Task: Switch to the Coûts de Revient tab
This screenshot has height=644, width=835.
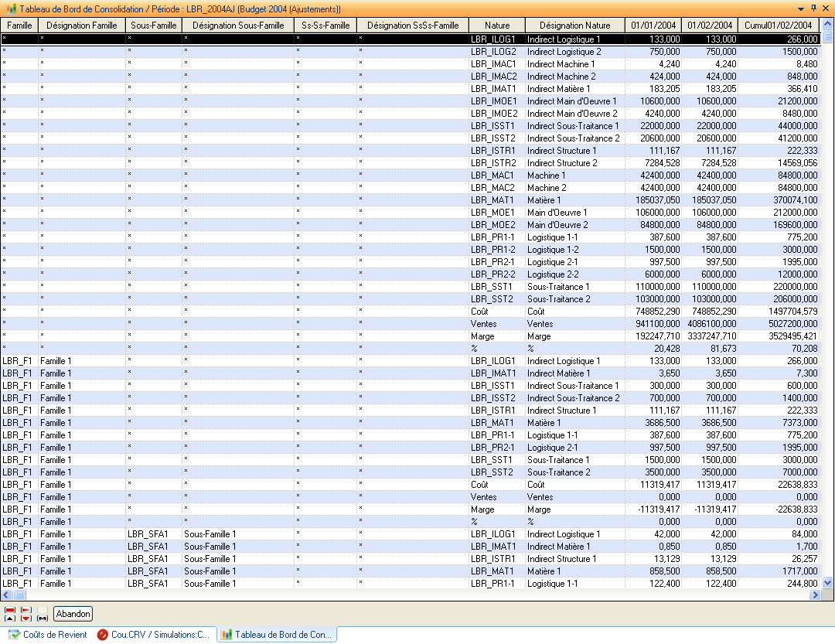Action: [x=47, y=635]
